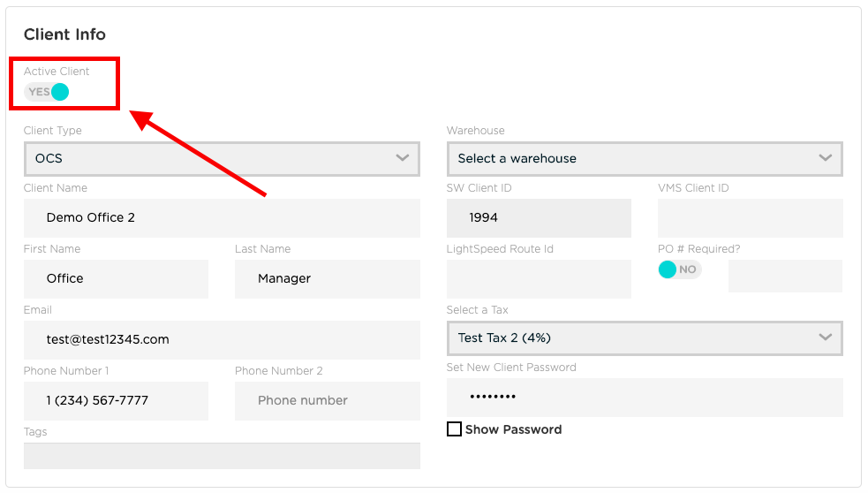Click the Client Name field
This screenshot has height=493, width=868.
click(x=221, y=218)
